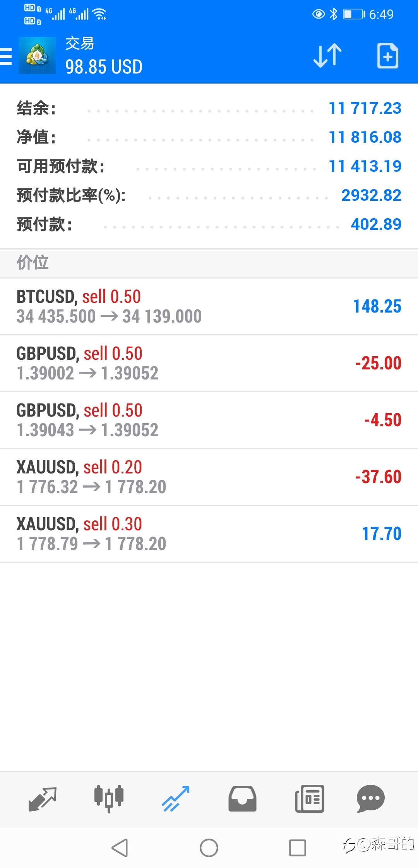Select the BTCUSD sell 0.50 position
Screen dimensions: 418x868
(209, 307)
